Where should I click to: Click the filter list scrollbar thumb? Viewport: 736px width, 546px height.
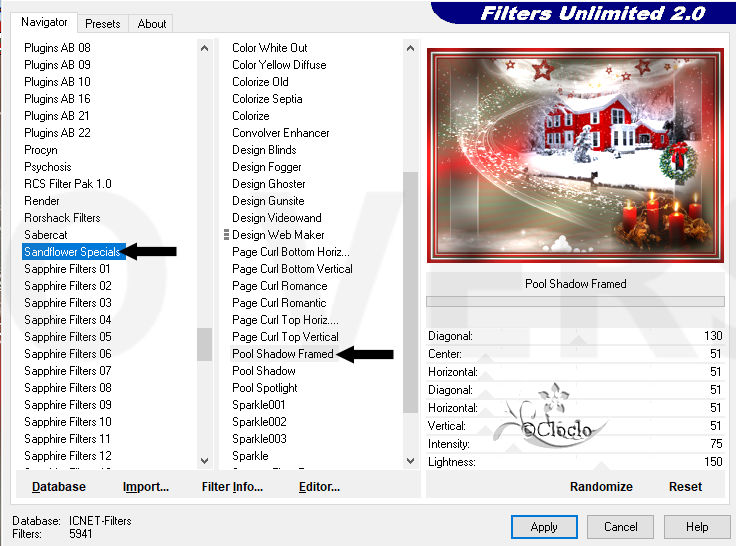410,292
